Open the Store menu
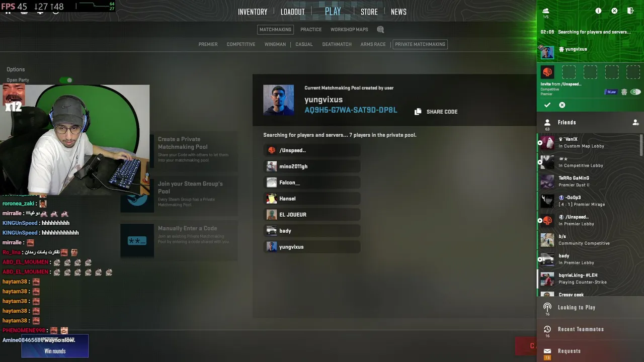The height and width of the screenshot is (362, 644). (369, 12)
